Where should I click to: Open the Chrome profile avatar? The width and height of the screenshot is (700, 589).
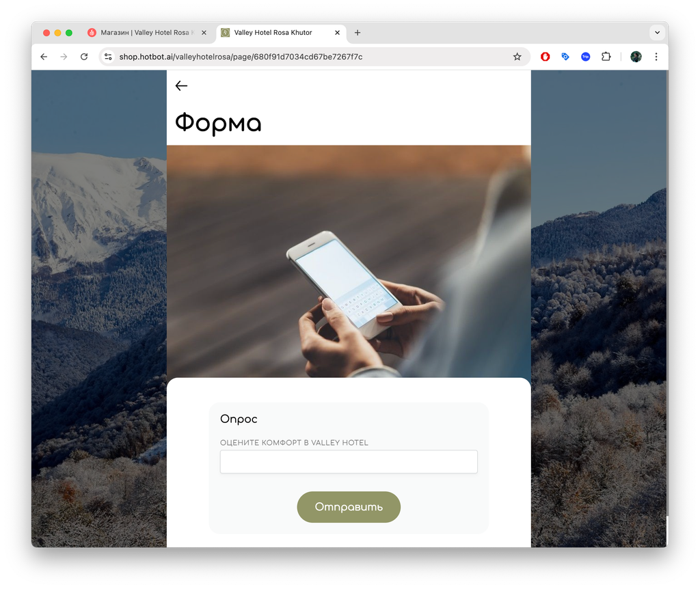pos(636,57)
